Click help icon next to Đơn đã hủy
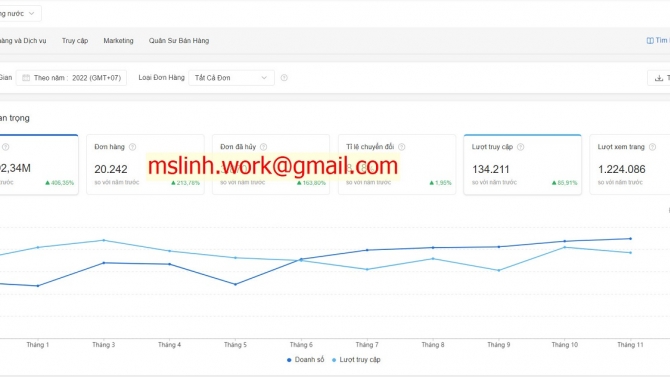The image size is (670, 377). tap(264, 147)
